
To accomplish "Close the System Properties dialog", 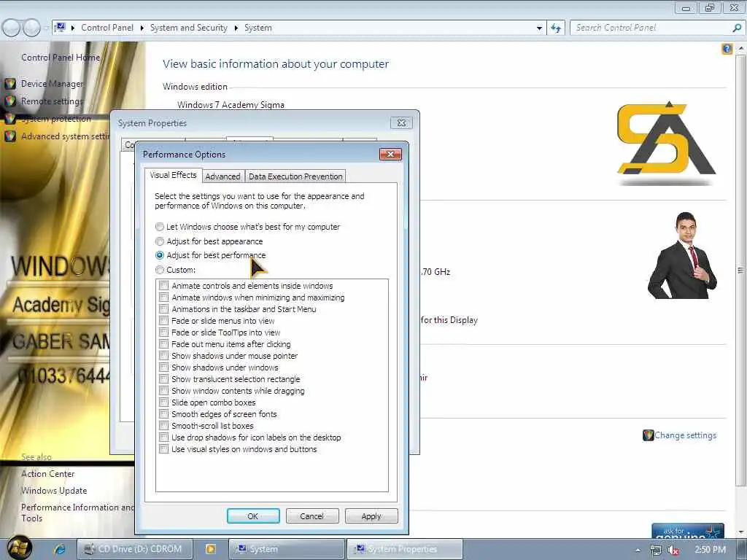I will click(401, 122).
